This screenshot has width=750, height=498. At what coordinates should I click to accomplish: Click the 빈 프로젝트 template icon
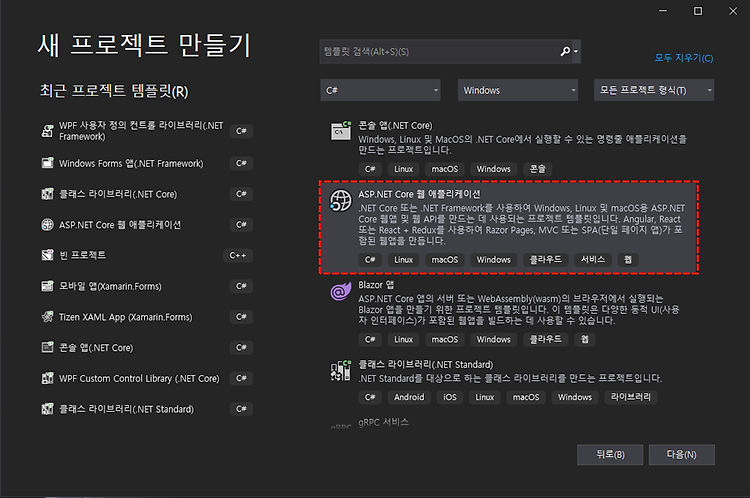point(47,255)
